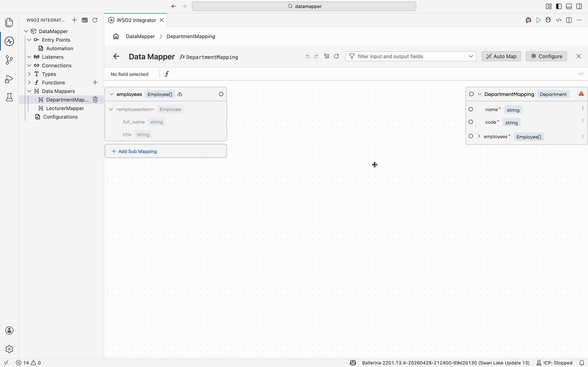Undo the last mapping change
588x367 pixels.
click(x=308, y=56)
